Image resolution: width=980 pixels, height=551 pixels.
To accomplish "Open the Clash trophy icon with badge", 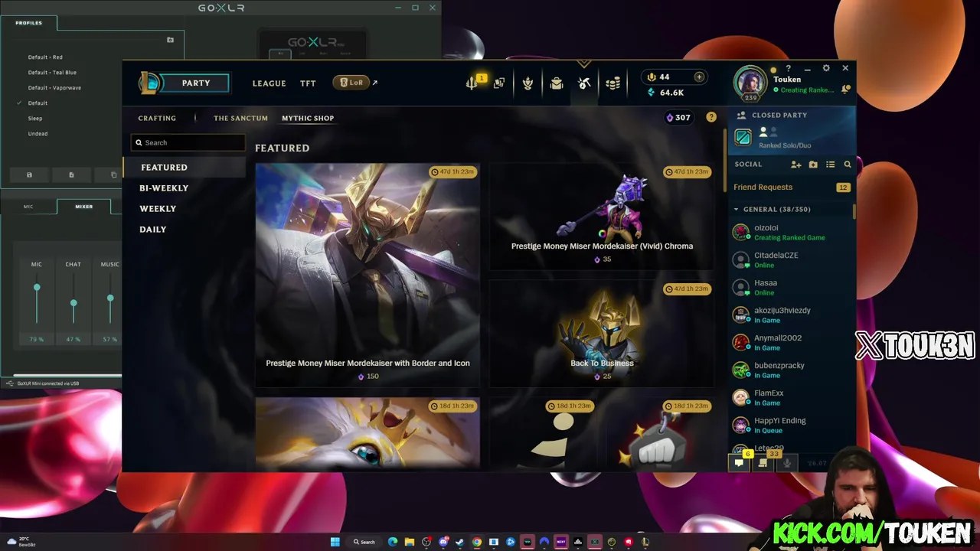I will point(472,83).
